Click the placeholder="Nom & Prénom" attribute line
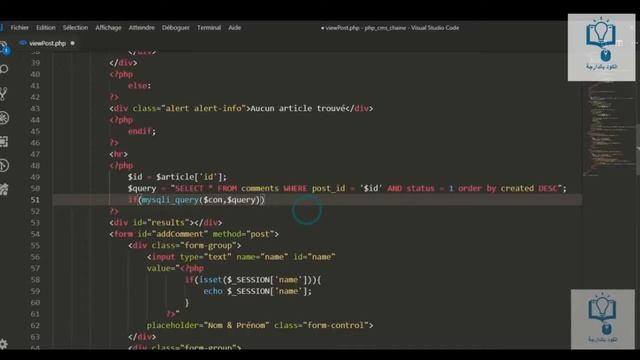Viewport: 640px width, 360px height. click(x=260, y=326)
